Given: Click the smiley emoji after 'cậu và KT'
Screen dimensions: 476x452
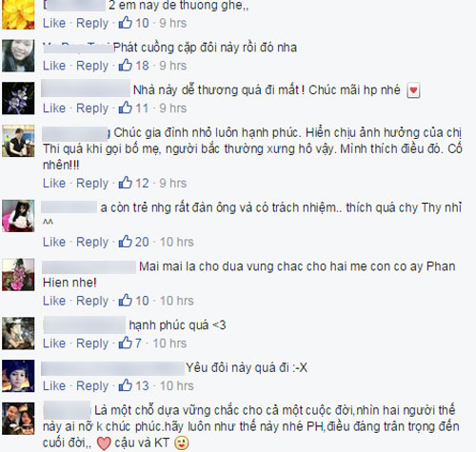Looking at the screenshot, I should [182, 443].
